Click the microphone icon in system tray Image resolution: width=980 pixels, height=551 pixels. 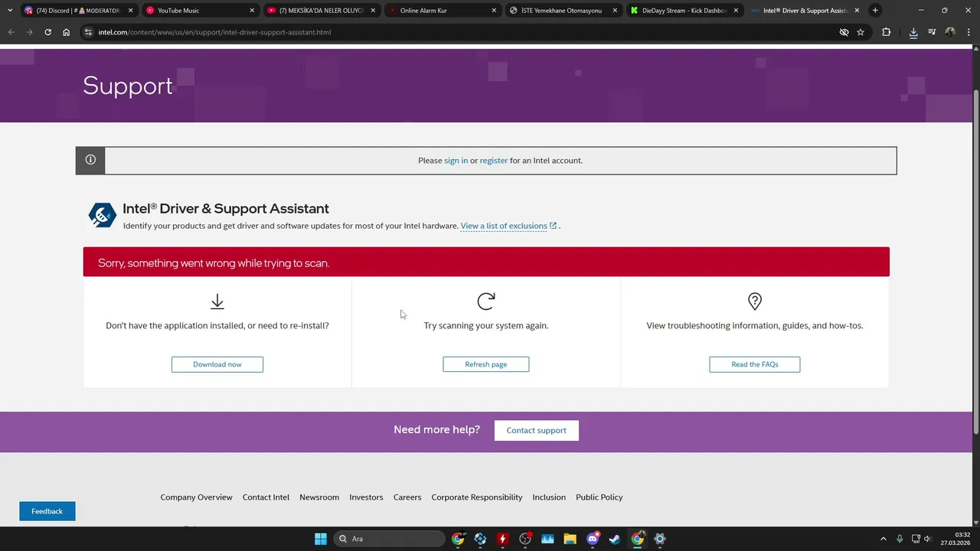click(899, 539)
